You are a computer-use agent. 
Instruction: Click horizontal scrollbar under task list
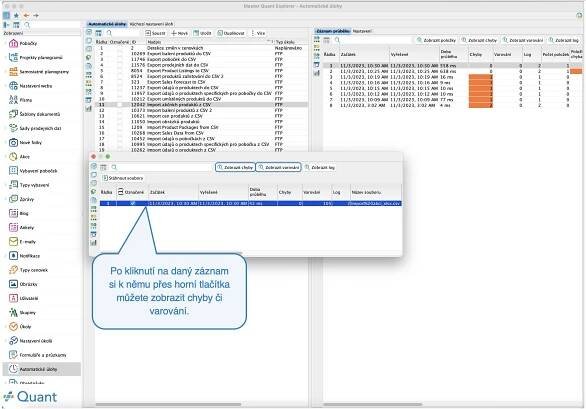click(168, 405)
